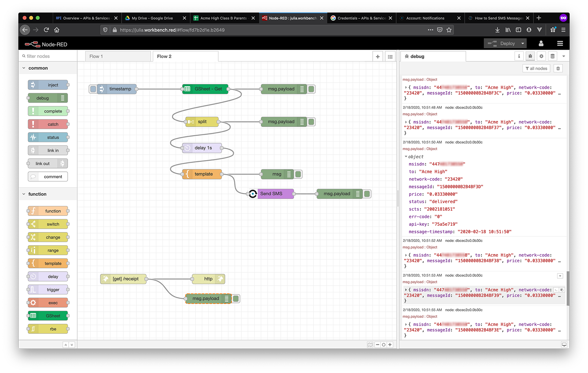
Task: Select the split node on canvas
Action: 202,122
